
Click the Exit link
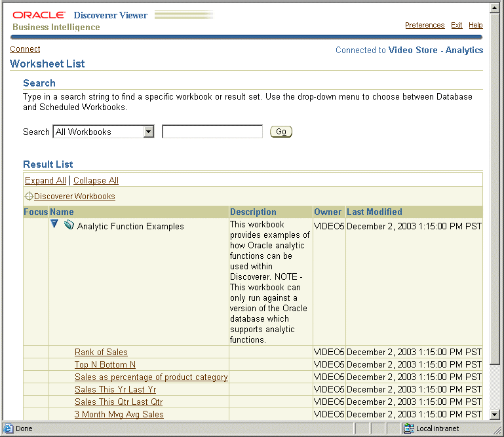[456, 25]
